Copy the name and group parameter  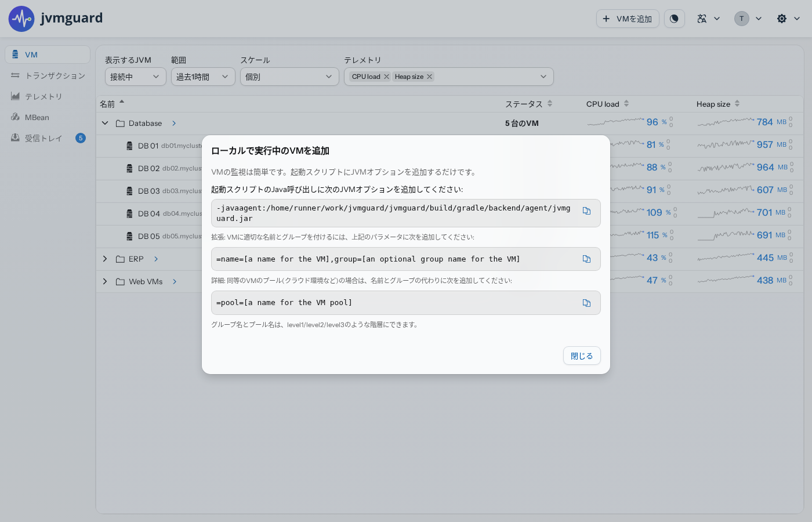(586, 259)
